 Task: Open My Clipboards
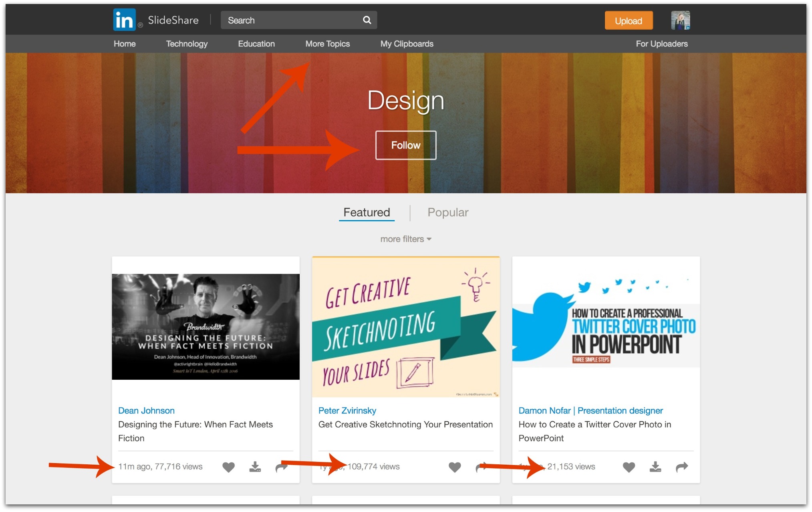(407, 44)
